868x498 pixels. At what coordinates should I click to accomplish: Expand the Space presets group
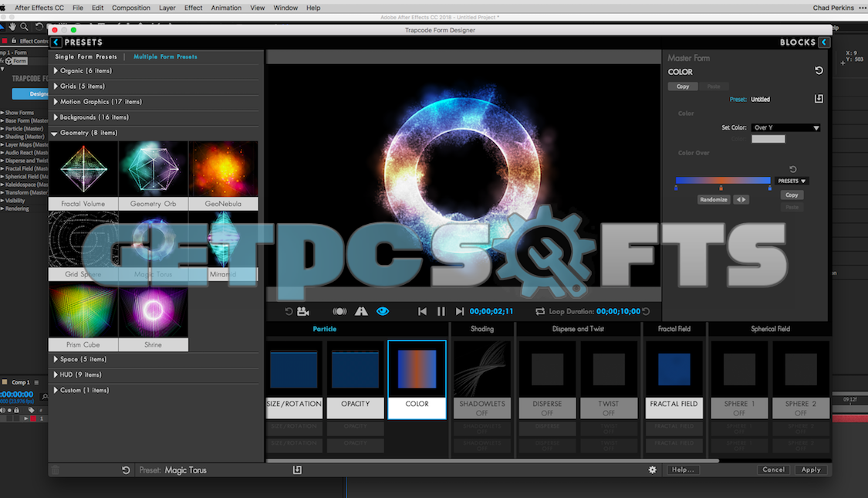(56, 360)
